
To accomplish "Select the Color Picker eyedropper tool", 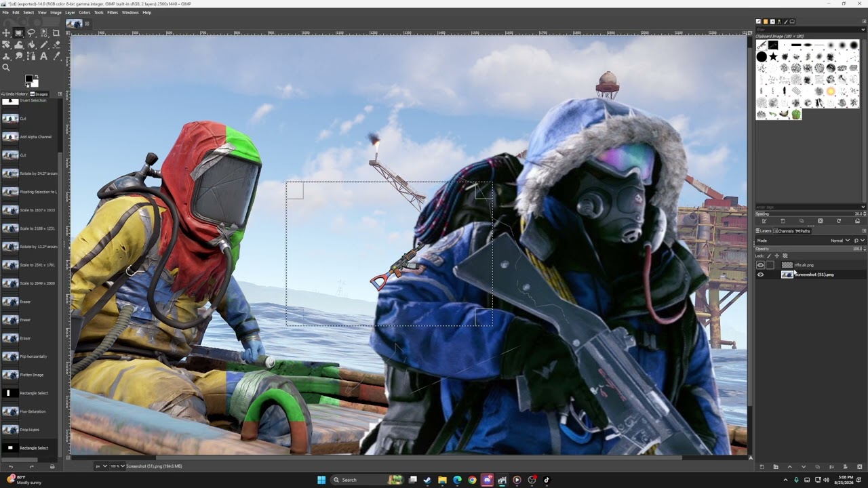I will point(56,56).
